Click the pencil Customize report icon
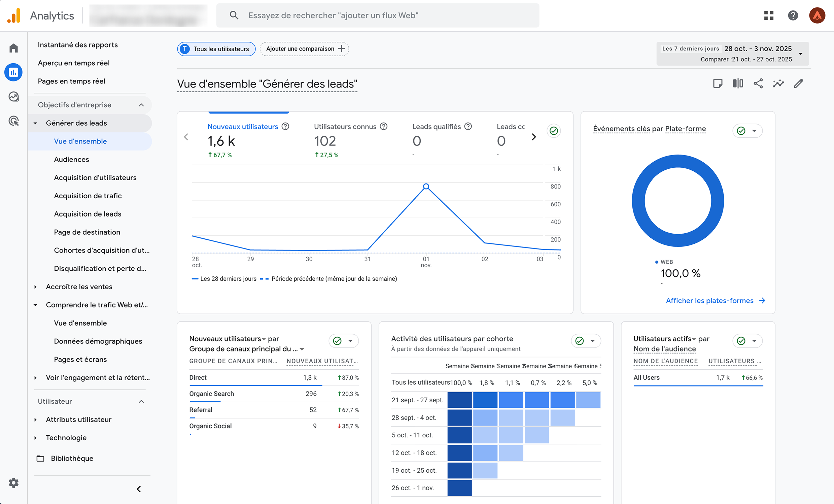Viewport: 834px width, 504px height. (x=798, y=83)
